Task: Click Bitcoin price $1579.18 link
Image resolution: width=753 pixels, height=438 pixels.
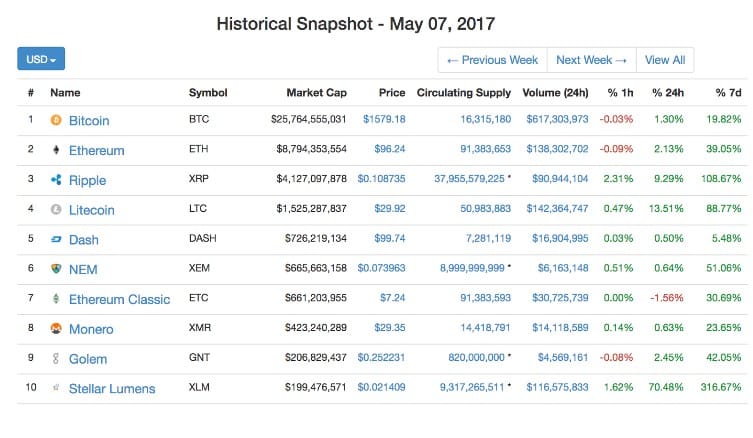Action: coord(384,119)
